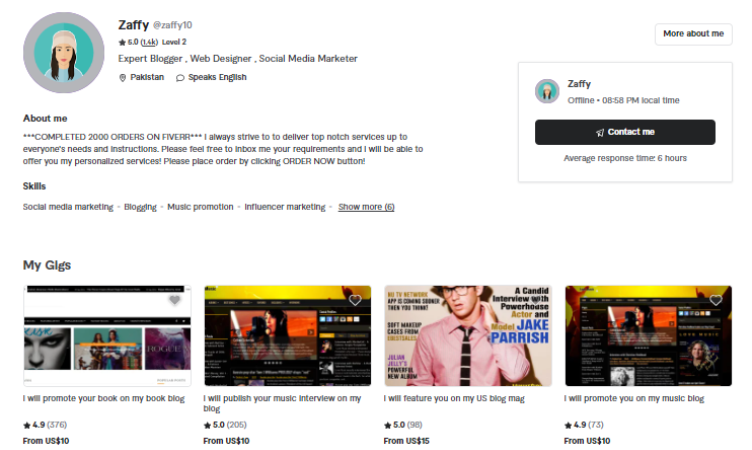Click the small avatar in the contact card

pyautogui.click(x=547, y=92)
